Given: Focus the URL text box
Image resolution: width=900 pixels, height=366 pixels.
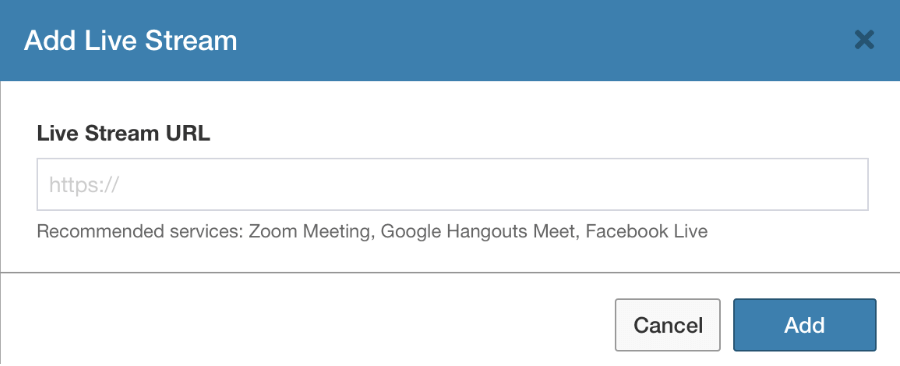Looking at the screenshot, I should pyautogui.click(x=452, y=185).
